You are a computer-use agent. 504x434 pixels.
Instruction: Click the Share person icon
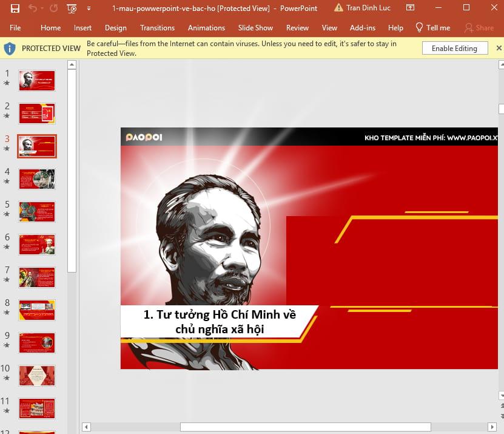click(469, 28)
